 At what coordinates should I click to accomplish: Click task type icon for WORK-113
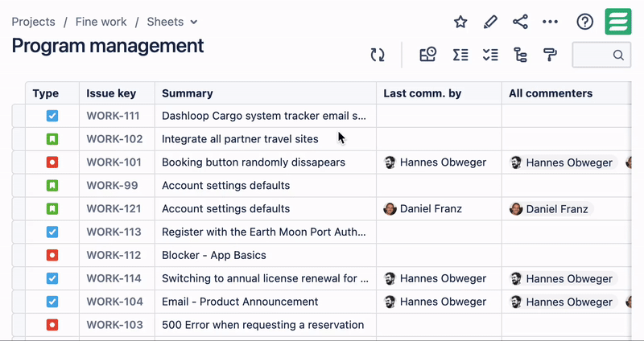click(52, 232)
